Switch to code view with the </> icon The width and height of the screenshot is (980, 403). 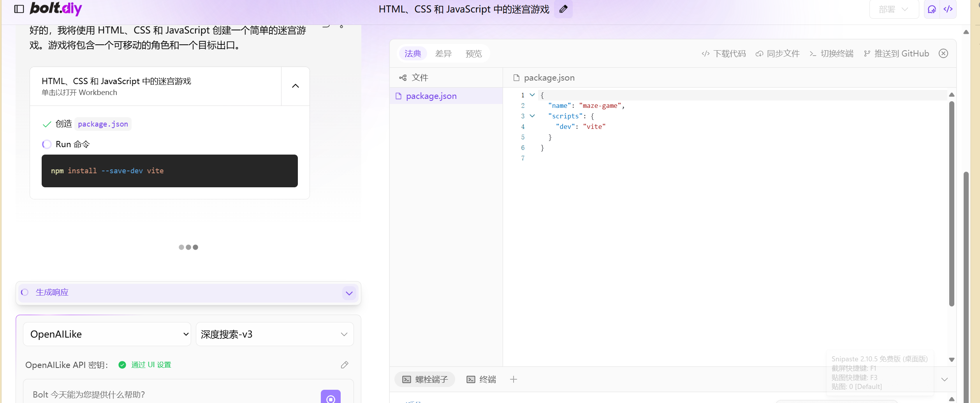click(x=948, y=9)
